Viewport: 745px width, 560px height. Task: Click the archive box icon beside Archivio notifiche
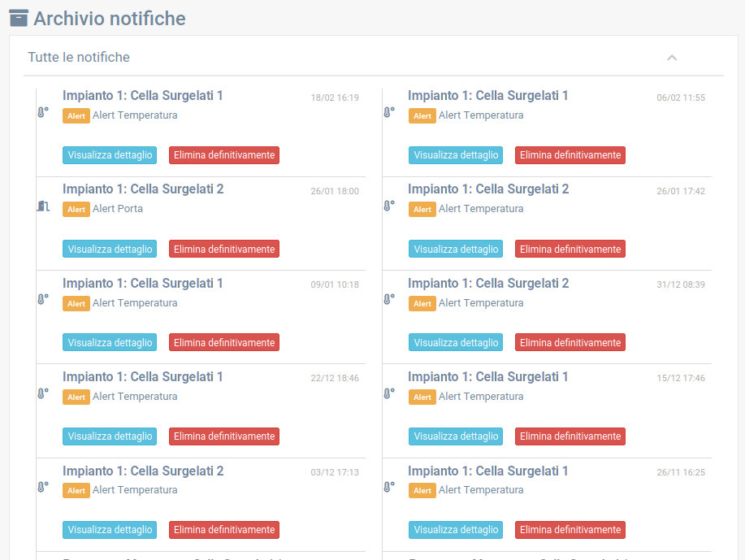(x=18, y=17)
